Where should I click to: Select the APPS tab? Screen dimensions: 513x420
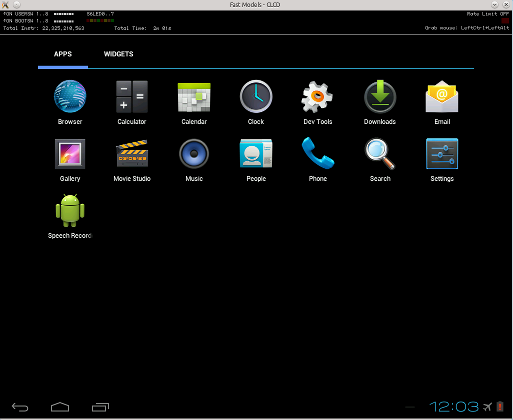[62, 54]
